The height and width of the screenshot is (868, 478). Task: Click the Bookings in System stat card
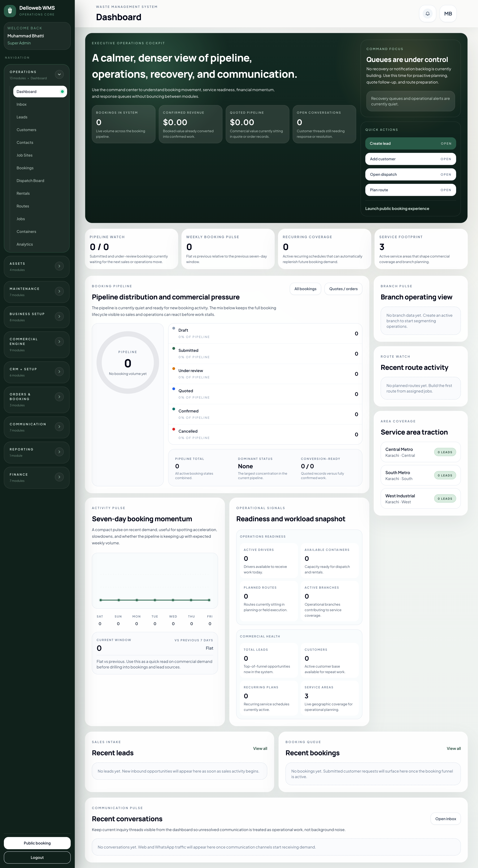click(x=124, y=124)
